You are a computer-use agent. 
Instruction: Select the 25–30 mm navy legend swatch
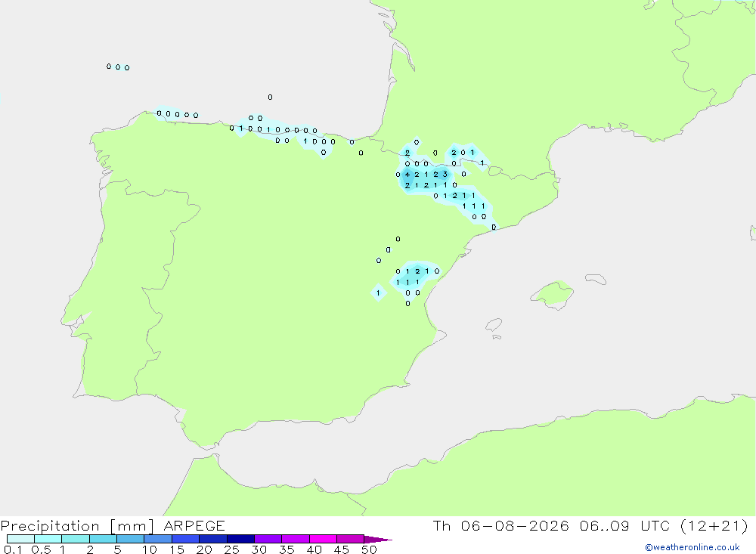point(240,539)
